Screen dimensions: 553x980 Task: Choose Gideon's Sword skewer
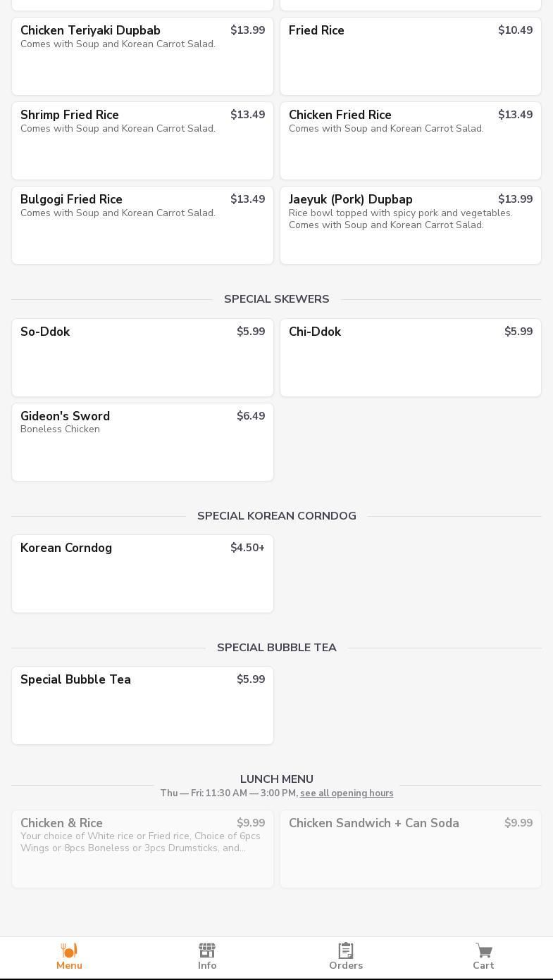[x=142, y=442]
